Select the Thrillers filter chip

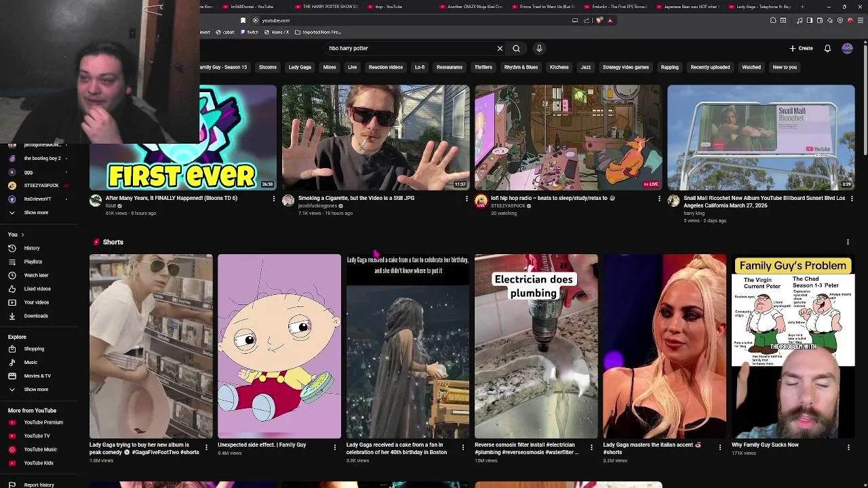484,67
